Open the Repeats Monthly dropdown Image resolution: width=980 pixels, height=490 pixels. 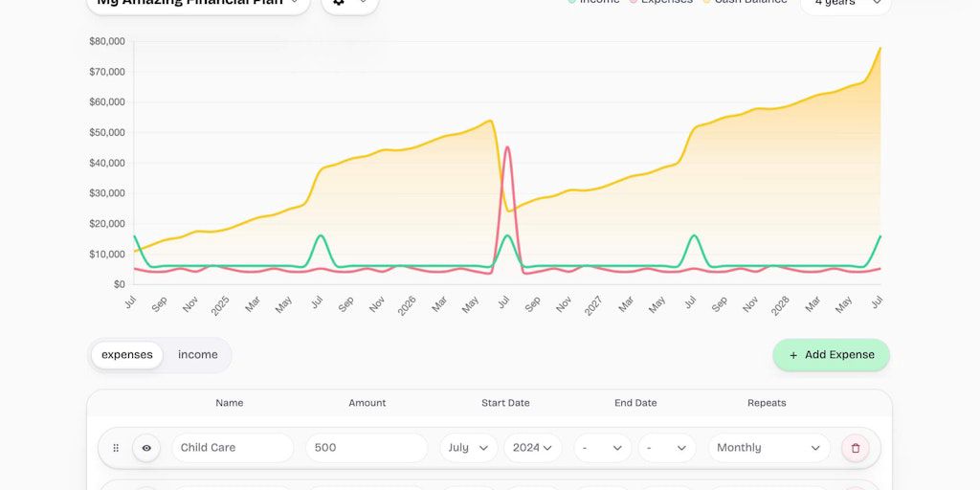point(768,448)
